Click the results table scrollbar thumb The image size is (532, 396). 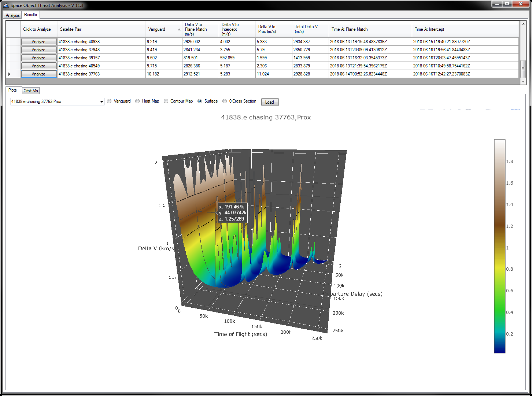[523, 68]
